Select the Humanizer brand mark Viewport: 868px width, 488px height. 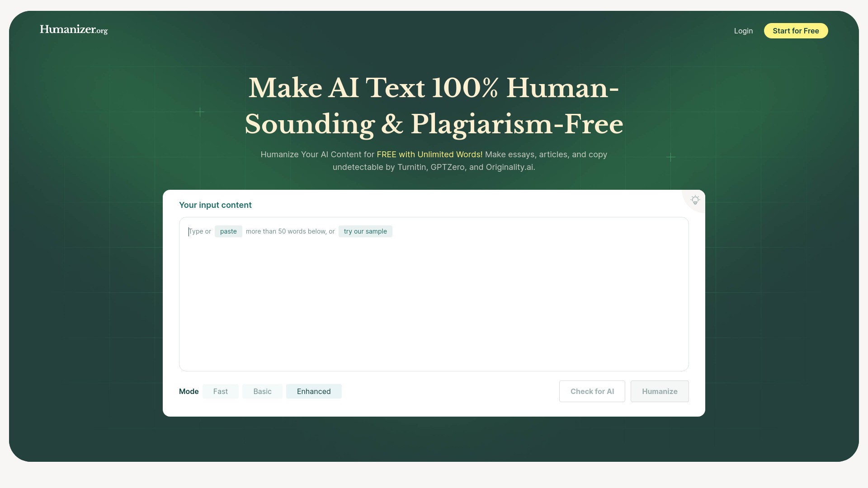[x=73, y=29]
